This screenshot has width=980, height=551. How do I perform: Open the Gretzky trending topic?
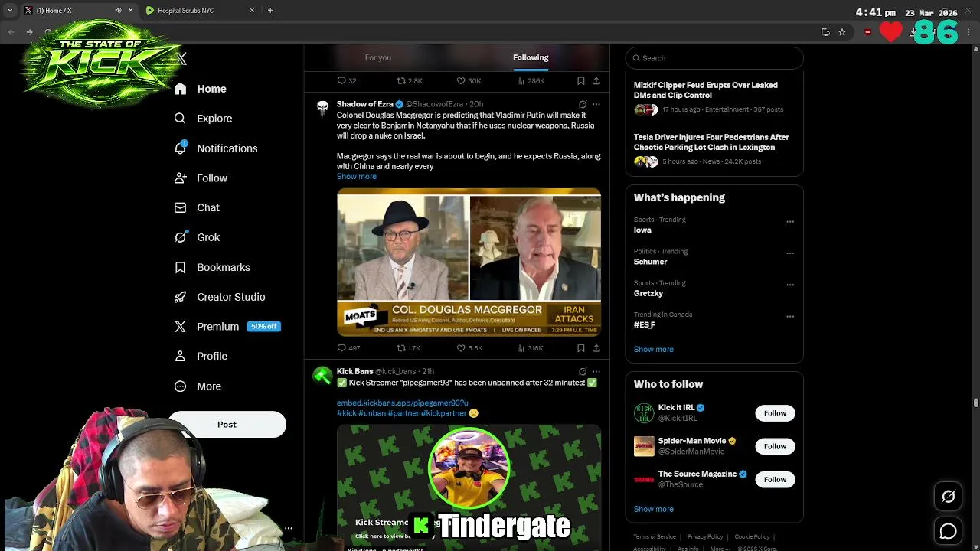click(x=648, y=293)
